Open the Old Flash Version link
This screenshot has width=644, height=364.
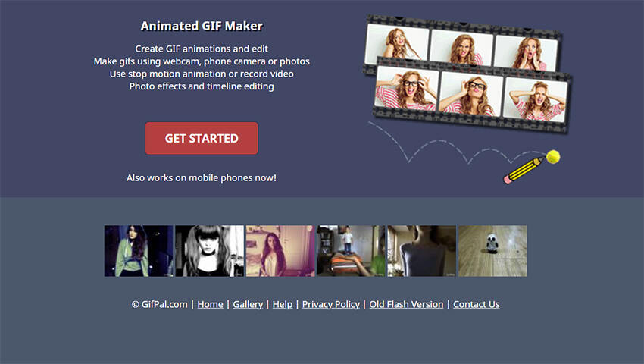point(406,304)
